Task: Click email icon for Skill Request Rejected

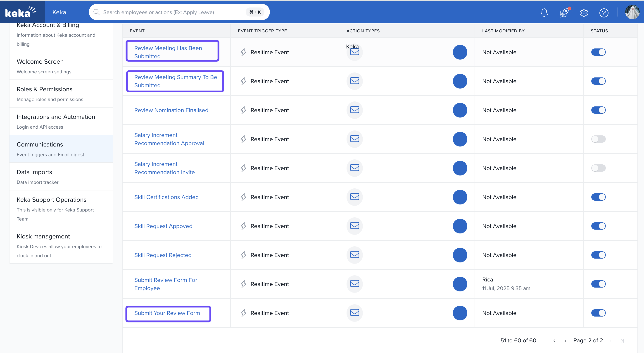Action: 354,255
